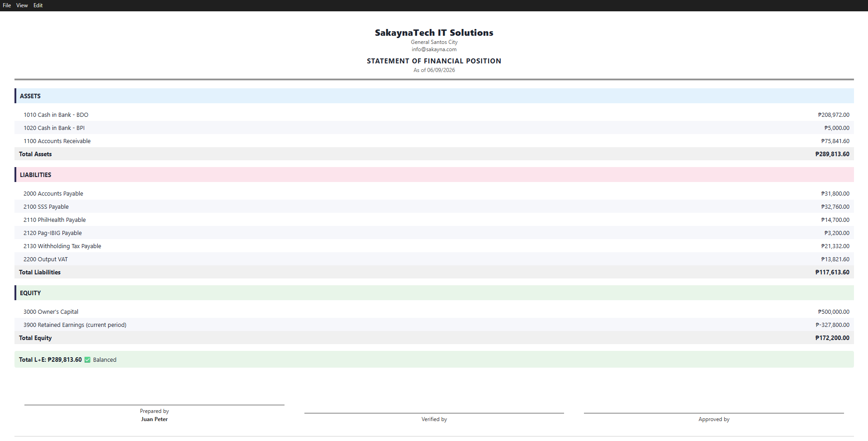
Task: Click the ₱13,821.60 amount
Action: (835, 259)
